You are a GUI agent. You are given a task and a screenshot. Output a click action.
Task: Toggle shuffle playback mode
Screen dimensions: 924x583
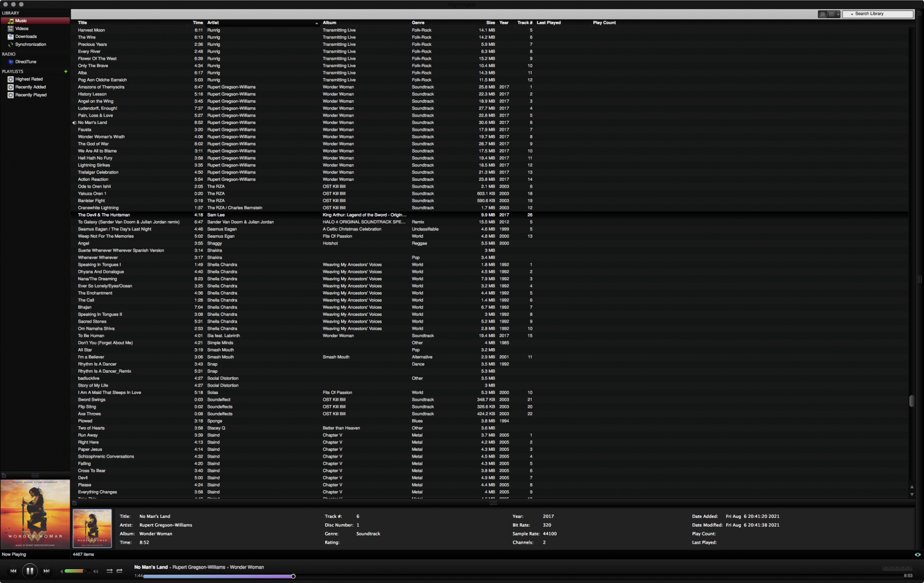tap(109, 571)
